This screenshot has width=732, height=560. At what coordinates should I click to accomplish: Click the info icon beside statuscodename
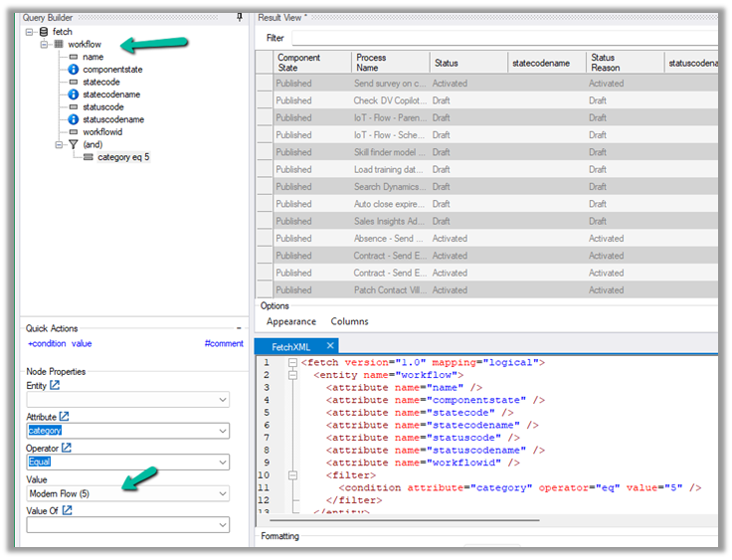[x=73, y=119]
